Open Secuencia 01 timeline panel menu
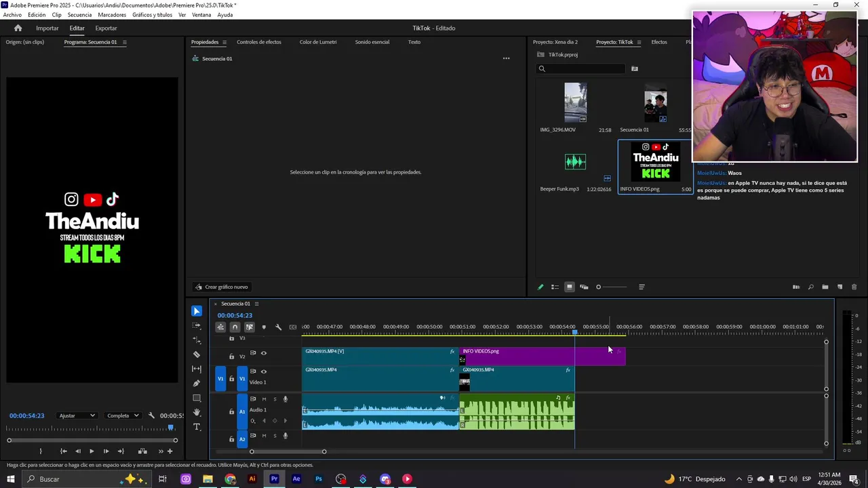Viewport: 868px width, 488px height. pos(256,304)
